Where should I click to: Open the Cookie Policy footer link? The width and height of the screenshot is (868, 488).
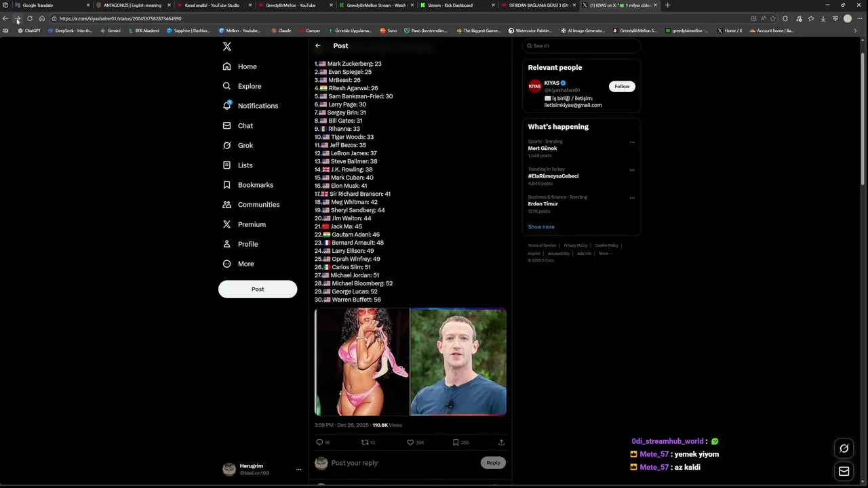606,245
